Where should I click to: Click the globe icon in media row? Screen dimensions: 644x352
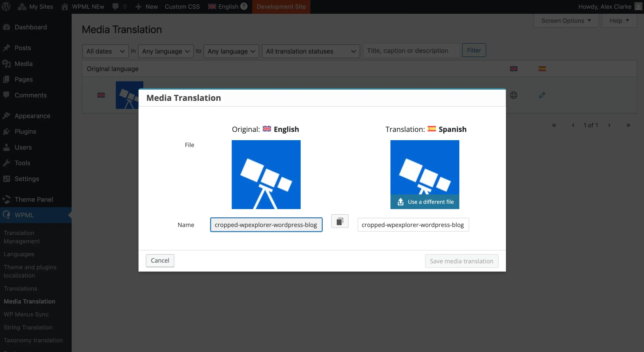(x=514, y=95)
